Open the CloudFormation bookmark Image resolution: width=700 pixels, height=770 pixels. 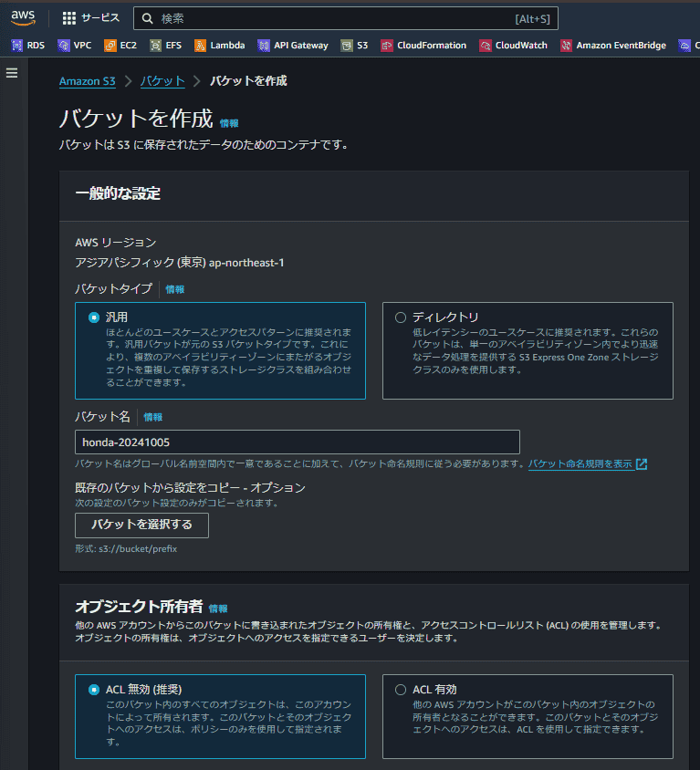pos(423,46)
